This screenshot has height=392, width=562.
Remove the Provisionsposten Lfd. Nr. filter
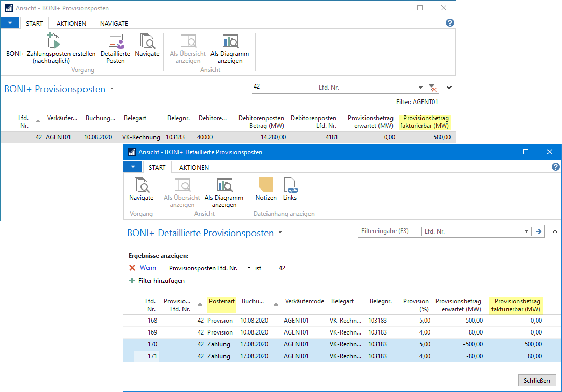132,268
